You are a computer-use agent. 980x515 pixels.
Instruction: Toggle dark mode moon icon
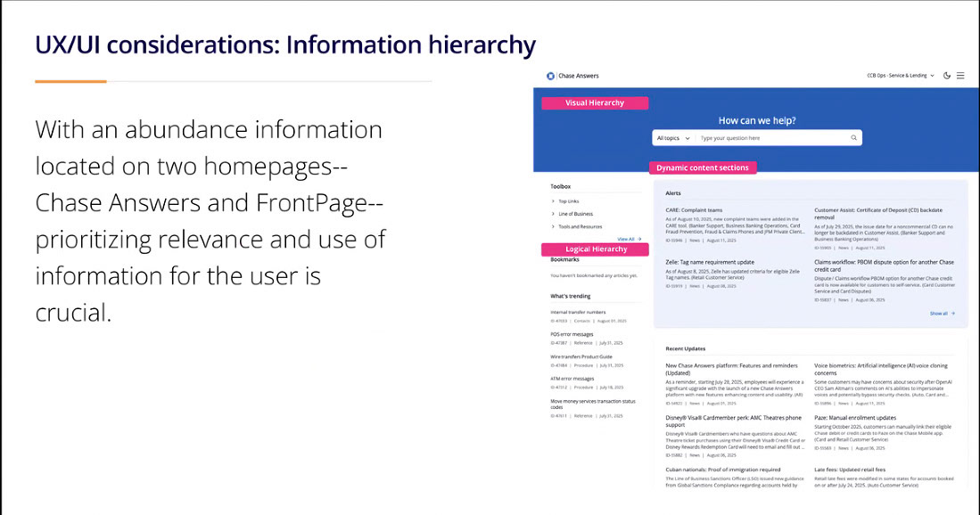coord(947,76)
